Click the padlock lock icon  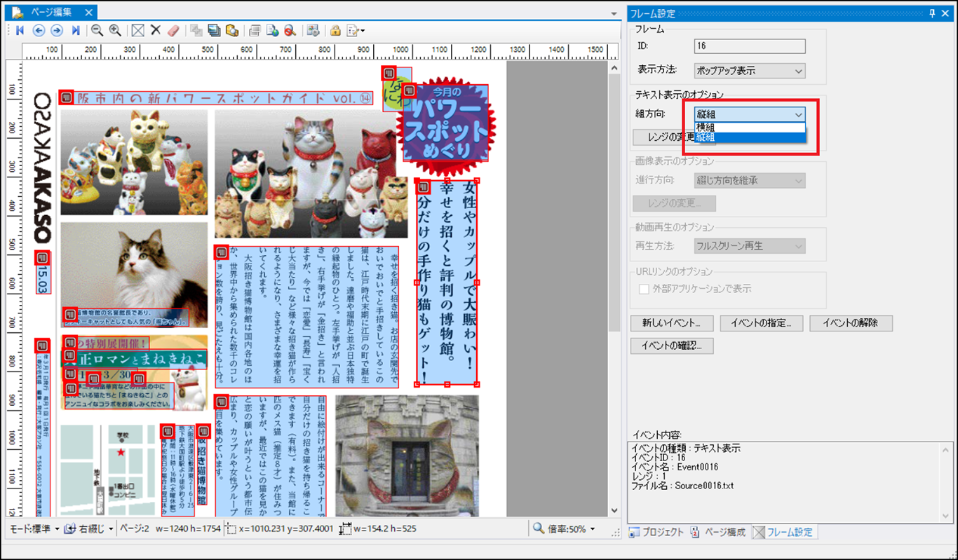(335, 30)
